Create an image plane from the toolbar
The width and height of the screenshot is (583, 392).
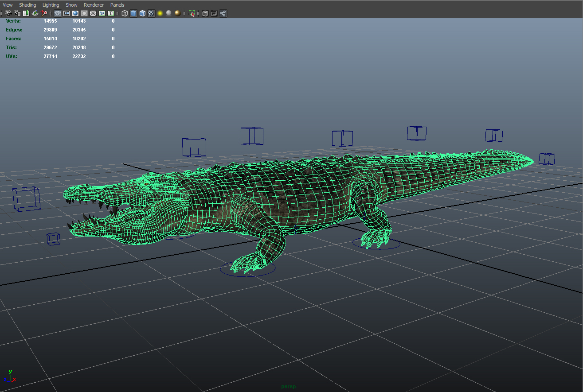tap(34, 13)
